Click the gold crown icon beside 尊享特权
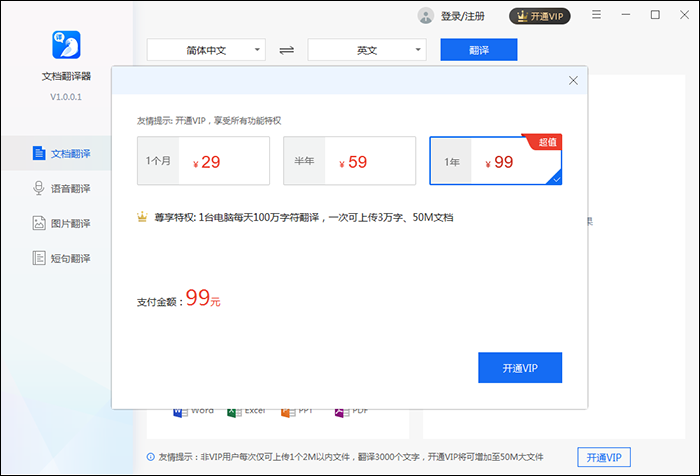This screenshot has width=700, height=476. click(x=143, y=216)
